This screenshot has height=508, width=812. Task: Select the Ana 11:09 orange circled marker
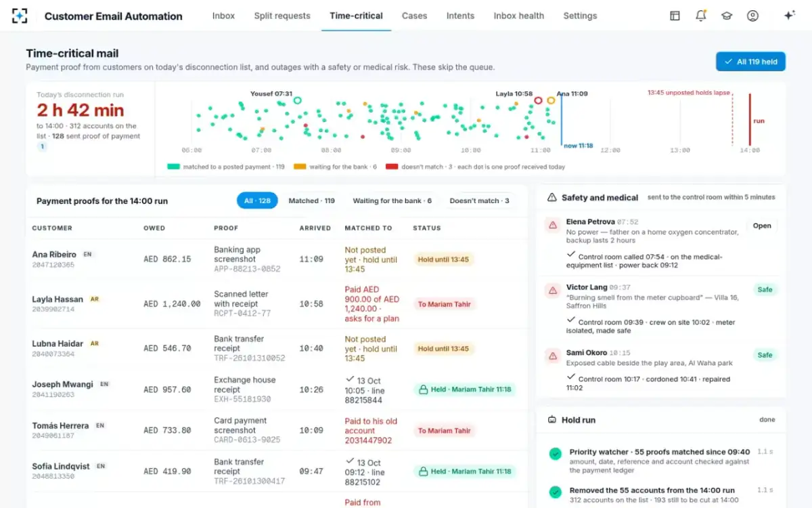pos(551,100)
